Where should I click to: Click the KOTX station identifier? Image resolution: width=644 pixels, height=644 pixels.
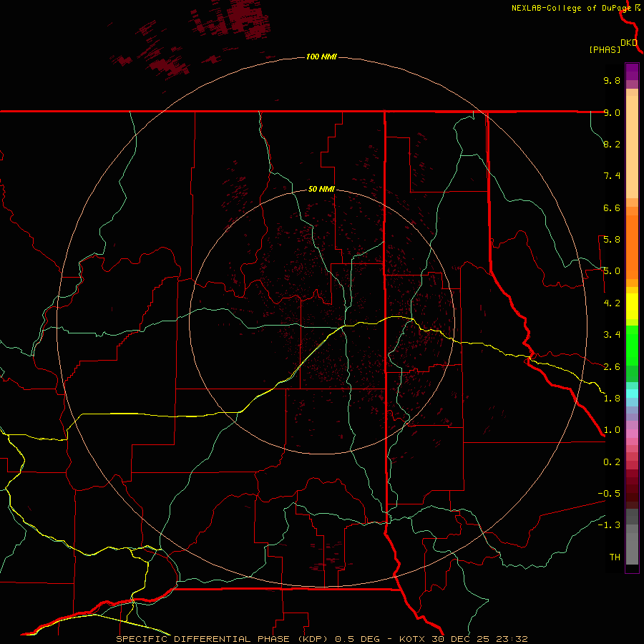pos(412,639)
